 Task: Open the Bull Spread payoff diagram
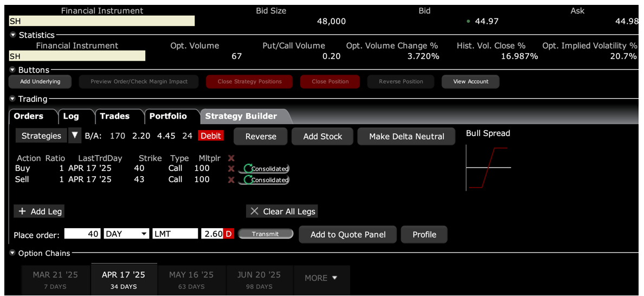pyautogui.click(x=488, y=168)
